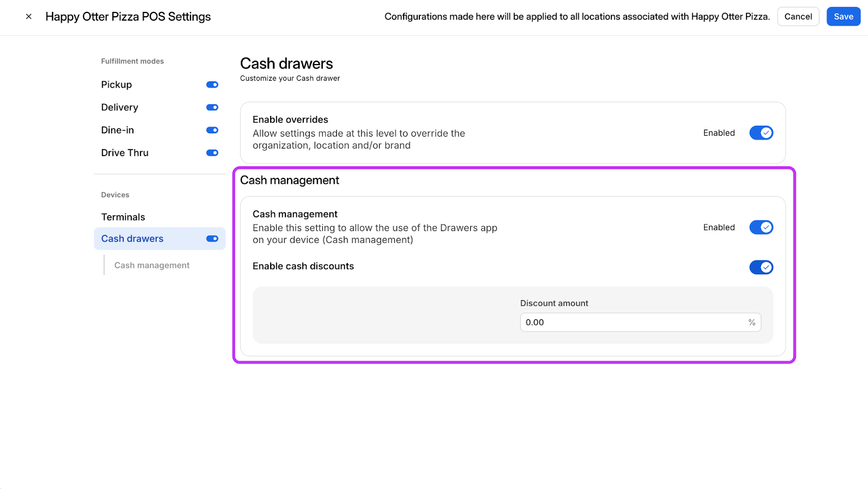Click the 'Happy Otter Pizza POS Settings' title
The width and height of the screenshot is (868, 489).
(x=128, y=17)
